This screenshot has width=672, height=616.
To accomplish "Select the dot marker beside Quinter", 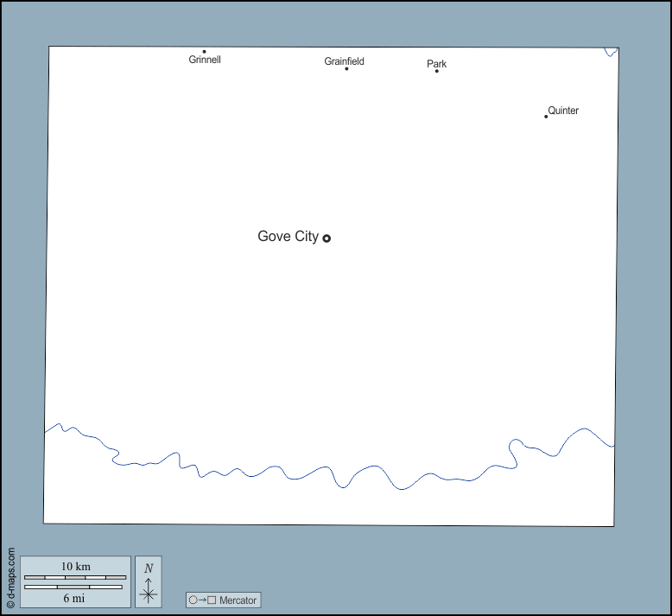I will (546, 117).
